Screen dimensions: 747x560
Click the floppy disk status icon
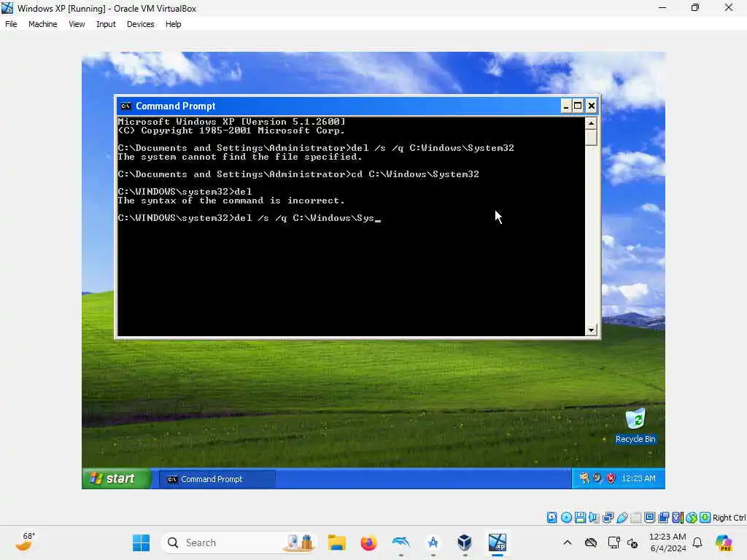pos(580,517)
